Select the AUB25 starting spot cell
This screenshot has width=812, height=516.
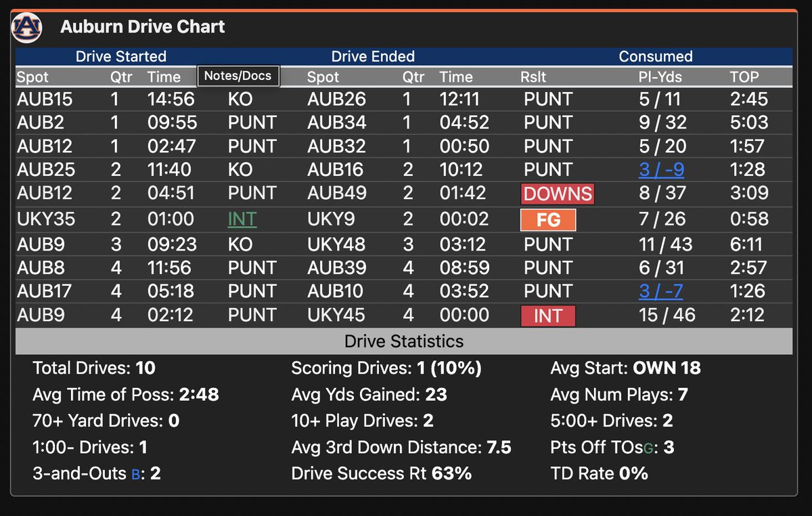tap(46, 169)
